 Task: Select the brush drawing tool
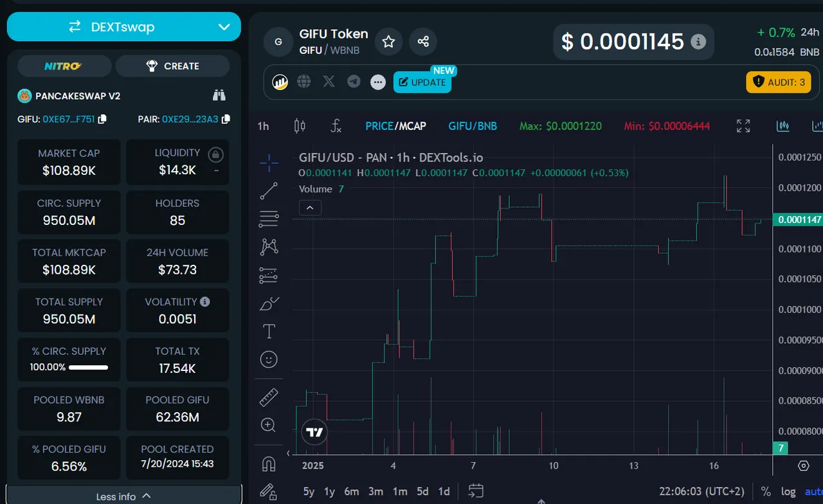click(x=269, y=303)
